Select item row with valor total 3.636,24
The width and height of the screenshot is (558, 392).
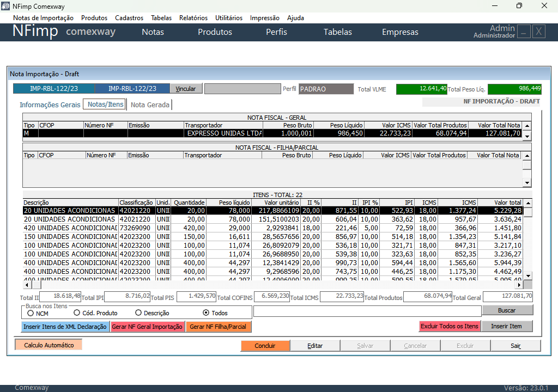(272, 219)
